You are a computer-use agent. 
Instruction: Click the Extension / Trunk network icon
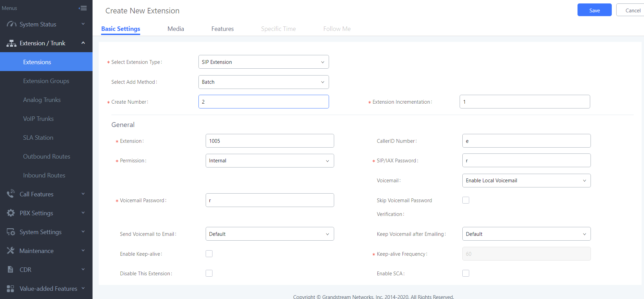(11, 43)
